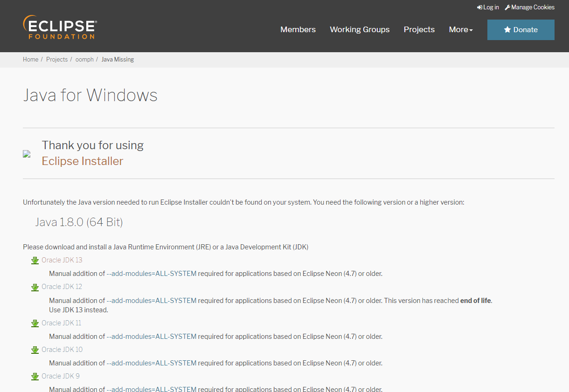
Task: Click --add-modules=ALL-SYSTEM link under JDK 11
Action: (x=152, y=337)
